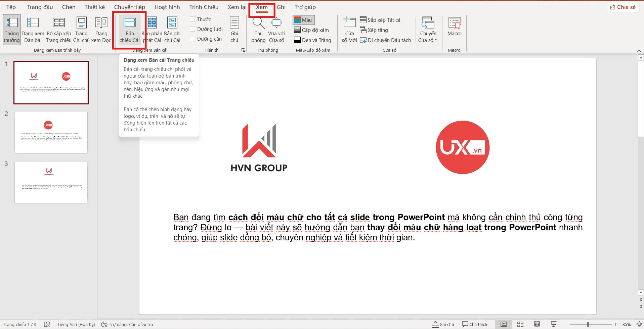
Task: Open the Chuyển Cửa sổ dropdown
Action: pos(428,30)
